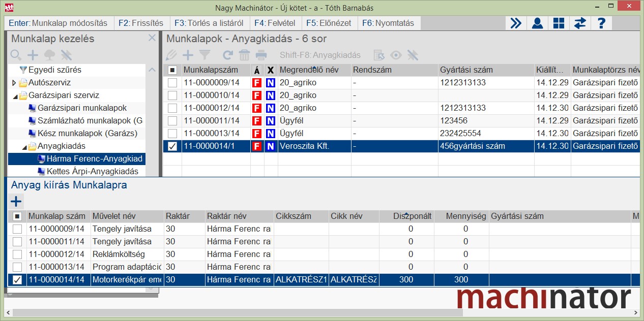Click blue plus in Anyag kiírás Munkalapra

click(16, 201)
